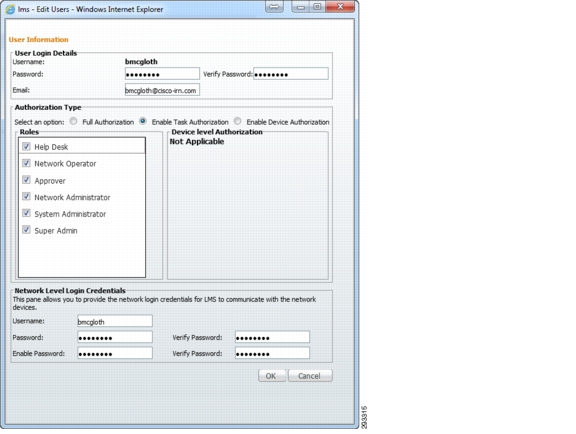
Task: Click the Enable Password input field
Action: point(115,353)
